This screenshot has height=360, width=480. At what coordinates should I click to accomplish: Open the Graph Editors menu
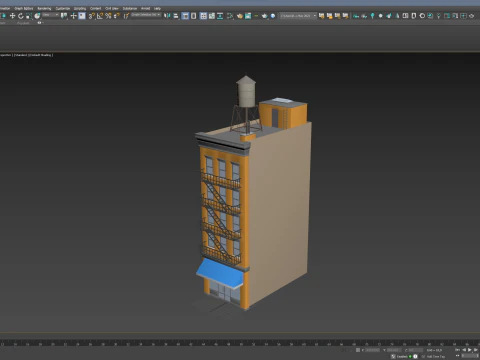tap(24, 8)
